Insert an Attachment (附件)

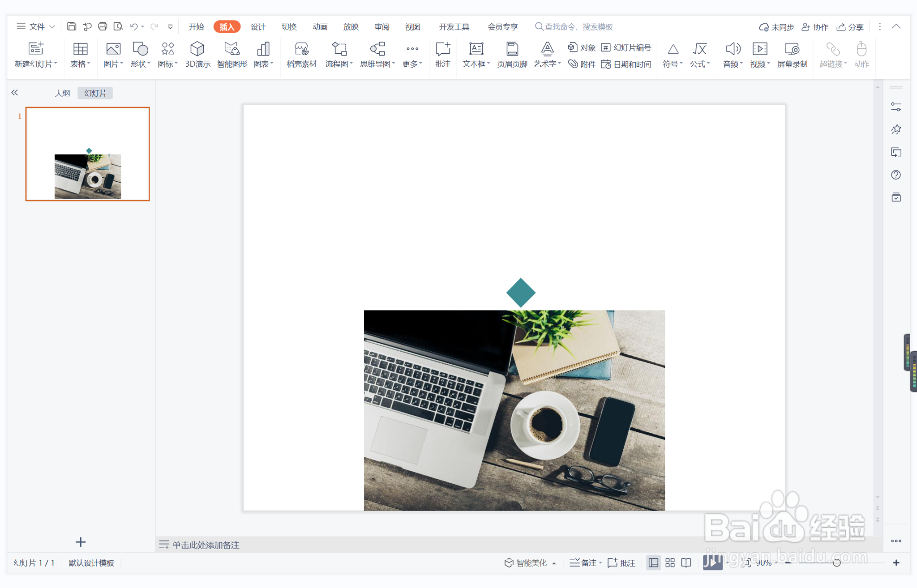(582, 64)
